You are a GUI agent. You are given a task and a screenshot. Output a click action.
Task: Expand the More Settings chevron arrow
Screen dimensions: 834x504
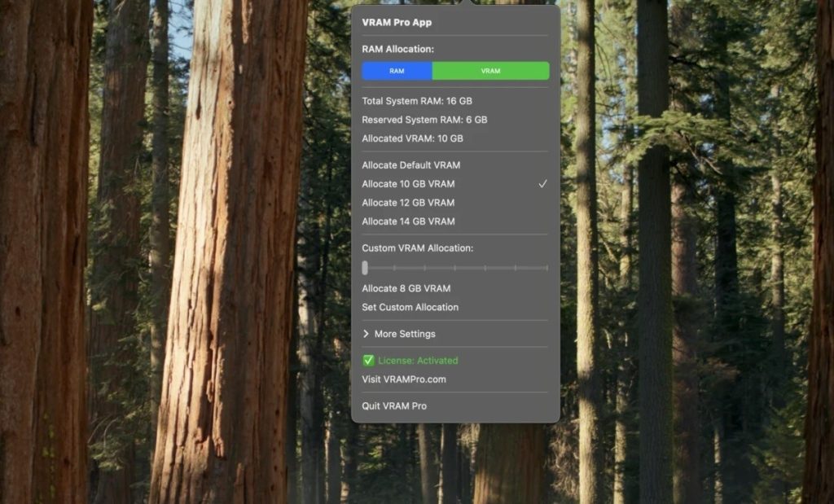click(x=367, y=334)
